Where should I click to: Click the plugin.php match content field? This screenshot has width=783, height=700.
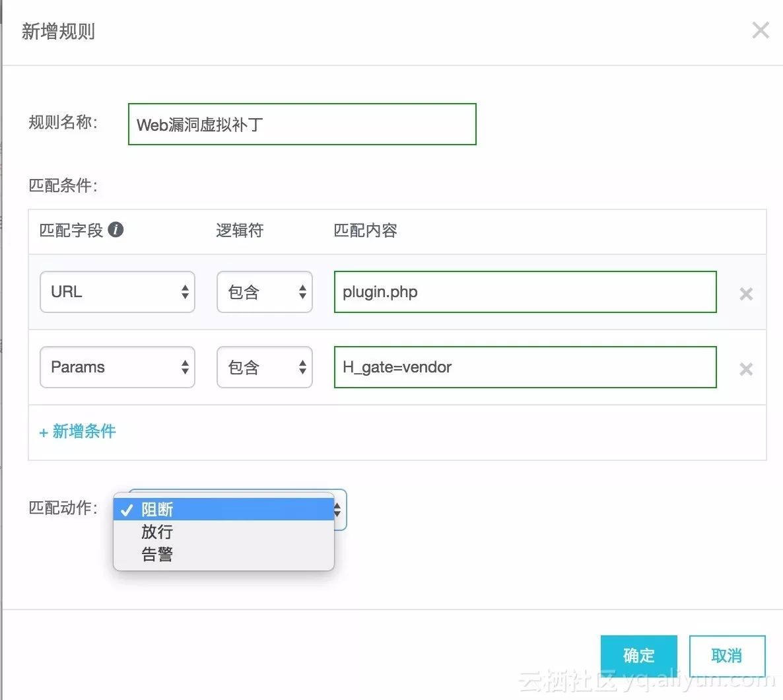tap(525, 292)
